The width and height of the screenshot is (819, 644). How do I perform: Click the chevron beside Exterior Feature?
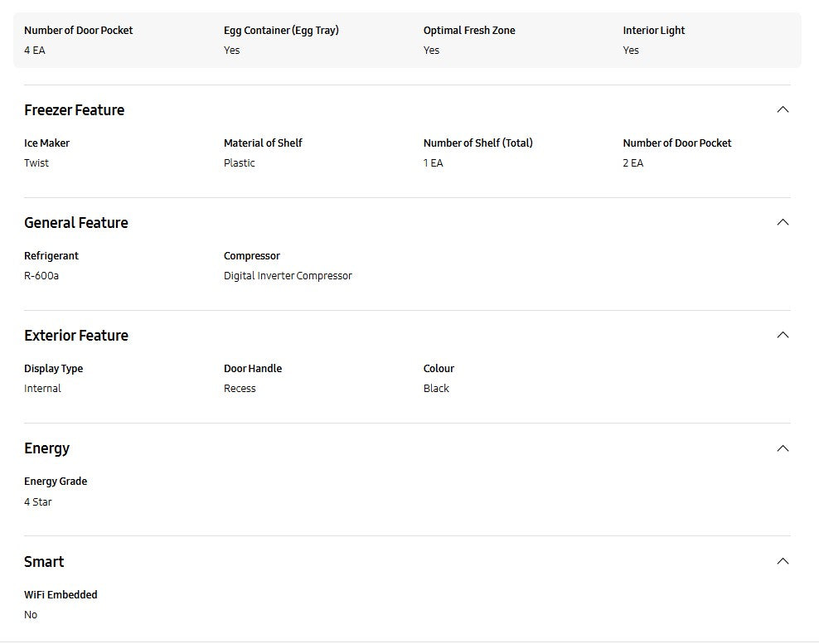click(782, 335)
